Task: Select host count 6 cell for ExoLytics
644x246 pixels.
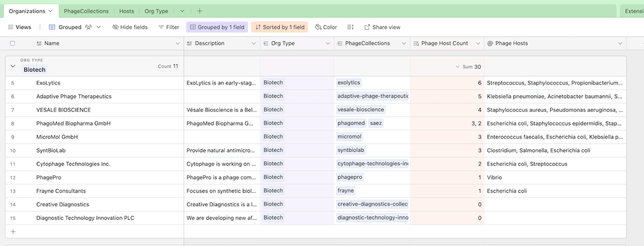Action: coord(447,83)
